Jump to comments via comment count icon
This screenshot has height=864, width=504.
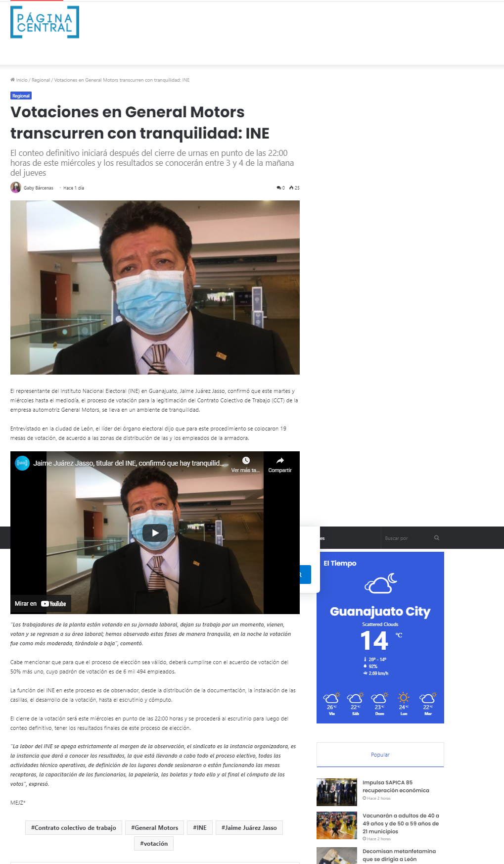pos(280,188)
